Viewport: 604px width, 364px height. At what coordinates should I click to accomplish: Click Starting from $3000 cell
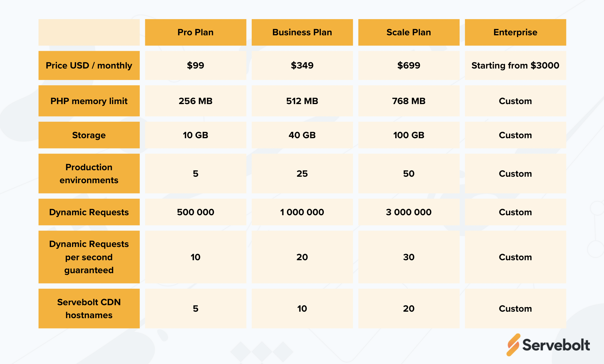[x=515, y=65]
